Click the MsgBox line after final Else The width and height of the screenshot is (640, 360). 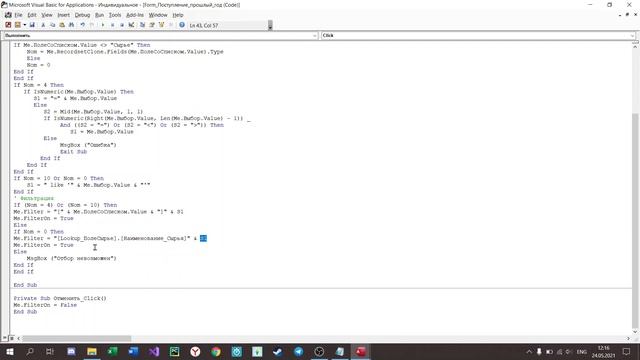point(71,258)
